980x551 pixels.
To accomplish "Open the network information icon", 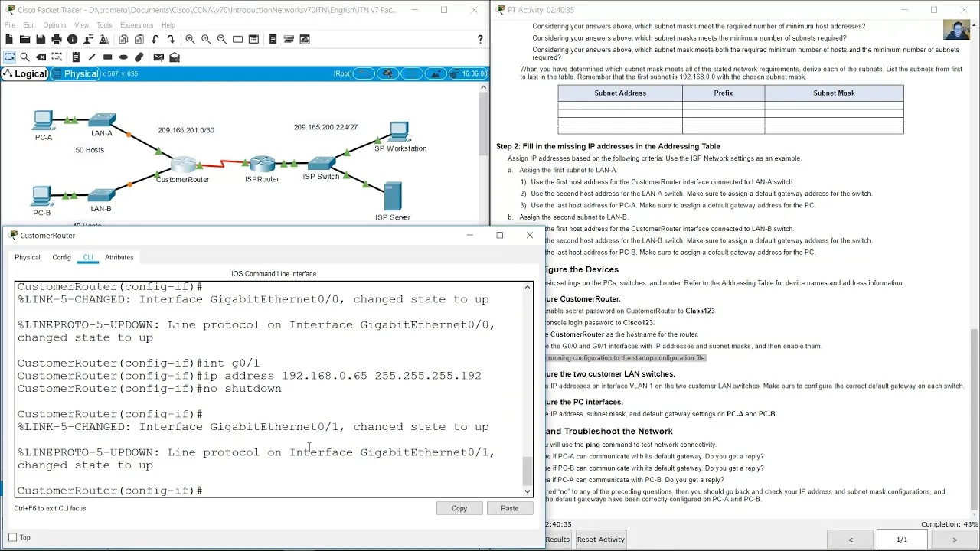I will [72, 39].
